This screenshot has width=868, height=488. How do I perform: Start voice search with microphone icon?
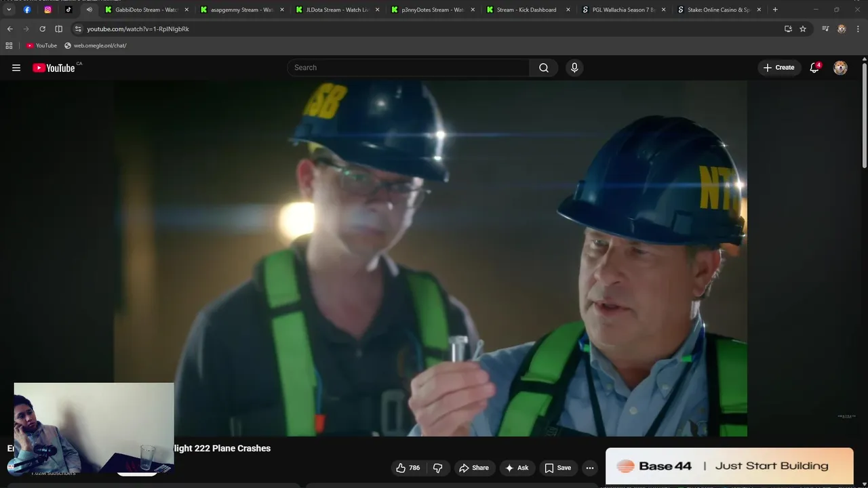(574, 68)
